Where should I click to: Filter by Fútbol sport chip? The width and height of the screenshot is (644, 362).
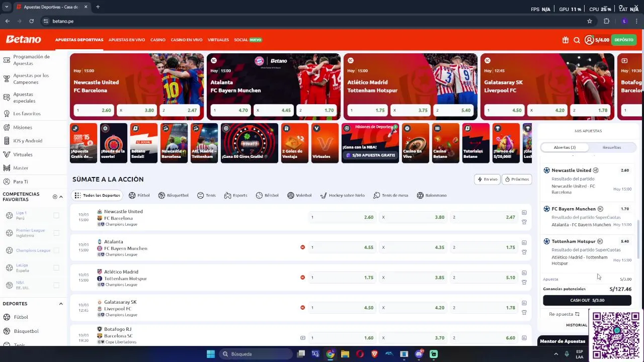point(139,195)
